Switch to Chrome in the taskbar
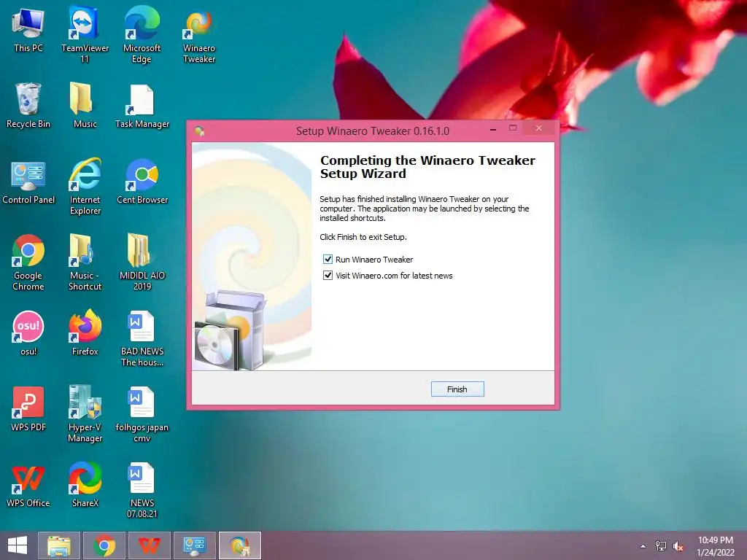Image resolution: width=747 pixels, height=560 pixels. pos(104,545)
